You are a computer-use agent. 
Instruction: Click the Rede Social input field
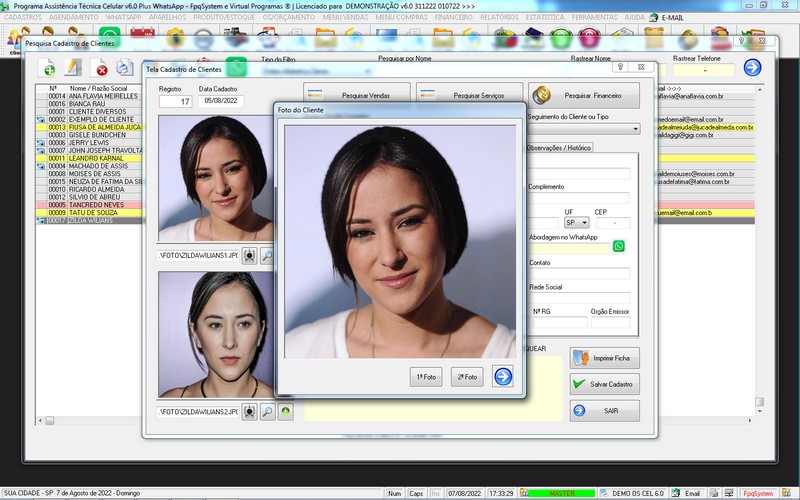pos(579,298)
